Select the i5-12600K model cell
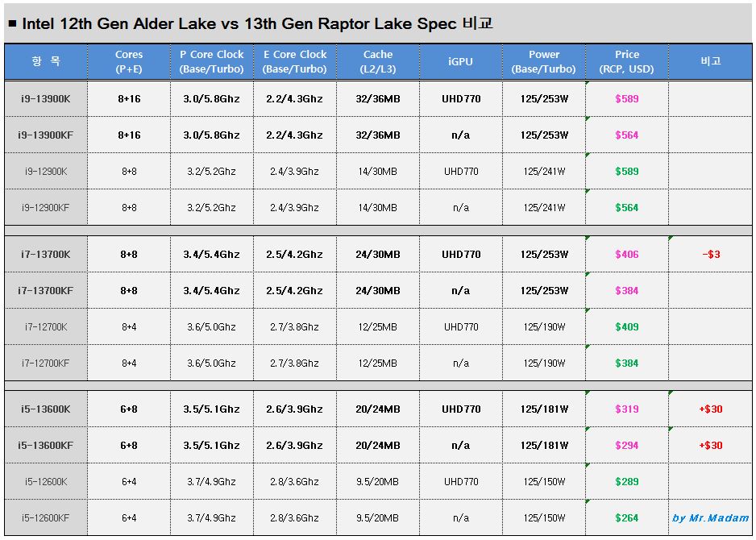The height and width of the screenshot is (540, 756). point(46,481)
